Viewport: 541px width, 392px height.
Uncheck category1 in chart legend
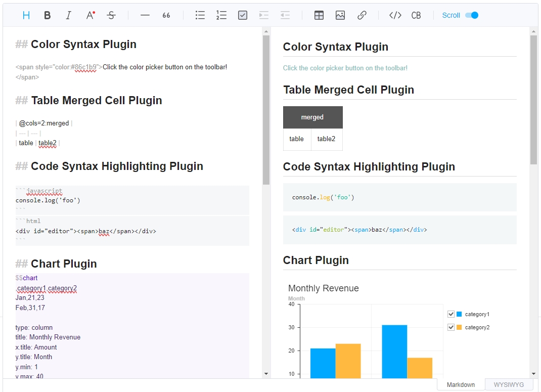tap(450, 314)
